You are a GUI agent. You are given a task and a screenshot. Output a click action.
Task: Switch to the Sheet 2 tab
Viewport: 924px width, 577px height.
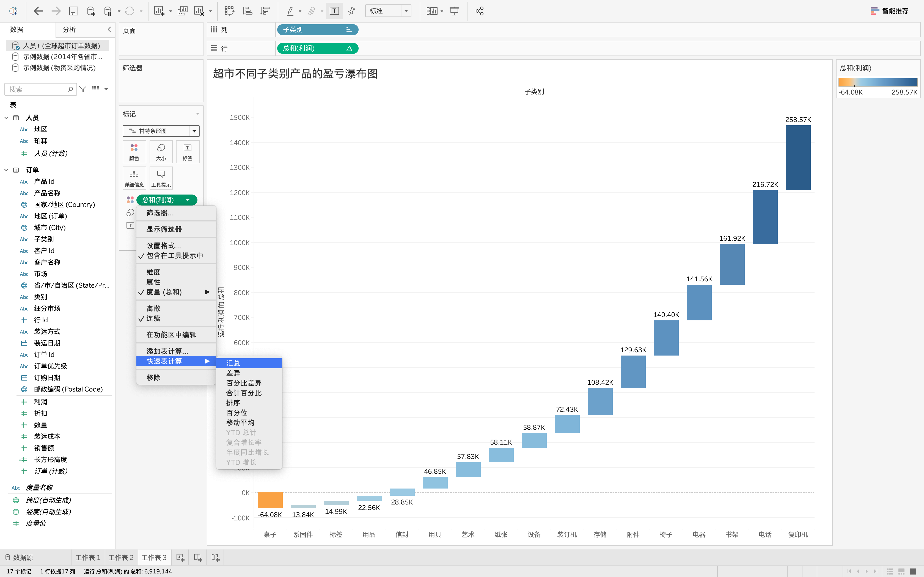[x=121, y=557]
